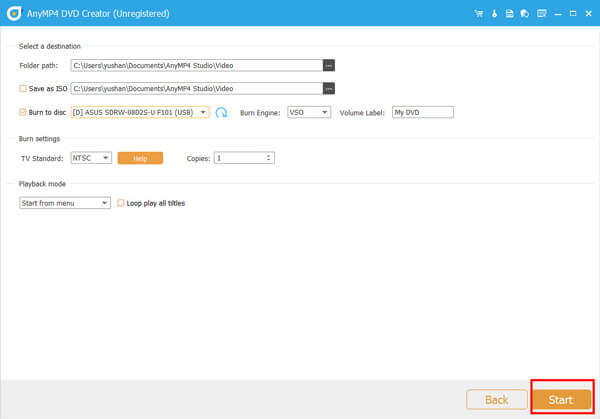Screen dimensions: 600x419
Task: Open the title bar menu icon
Action: 541,13
